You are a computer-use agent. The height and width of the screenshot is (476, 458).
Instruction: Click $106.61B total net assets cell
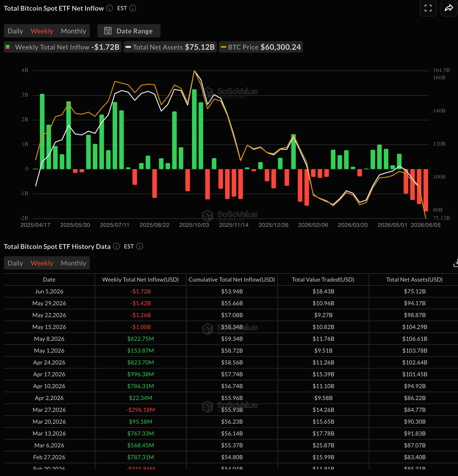coord(415,339)
